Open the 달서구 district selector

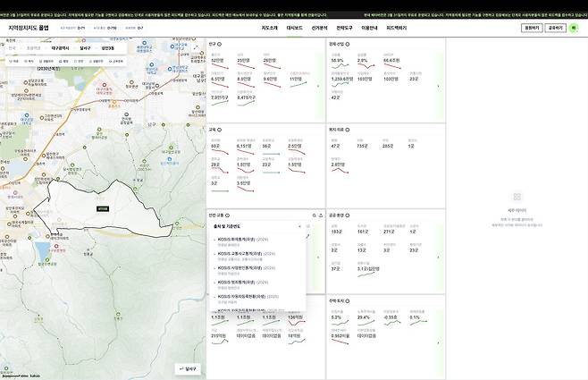click(85, 47)
